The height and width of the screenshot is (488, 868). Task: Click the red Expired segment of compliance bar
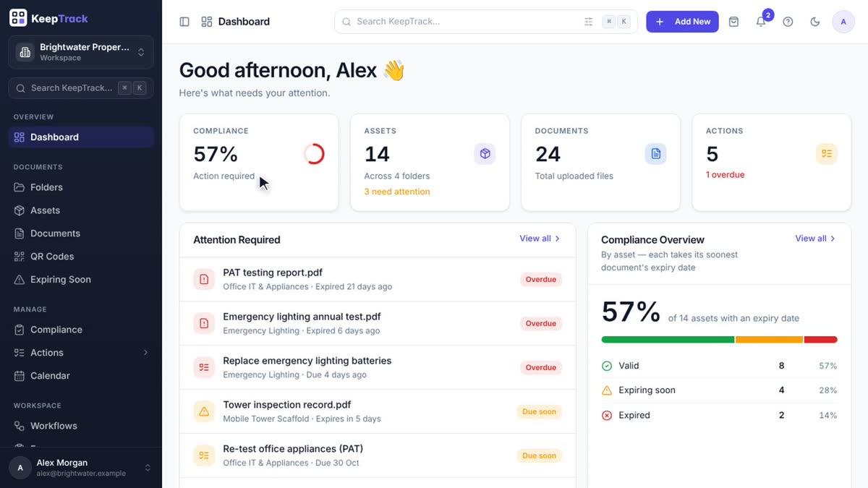(821, 339)
